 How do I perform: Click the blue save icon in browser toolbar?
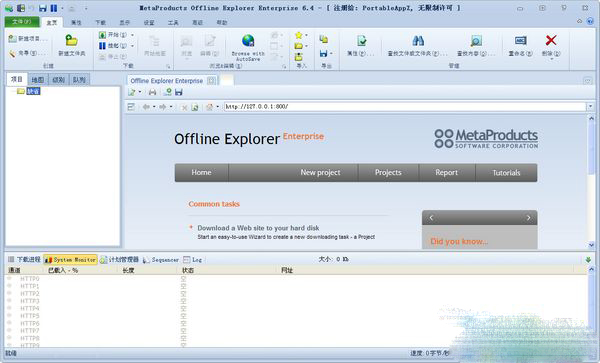click(x=179, y=92)
